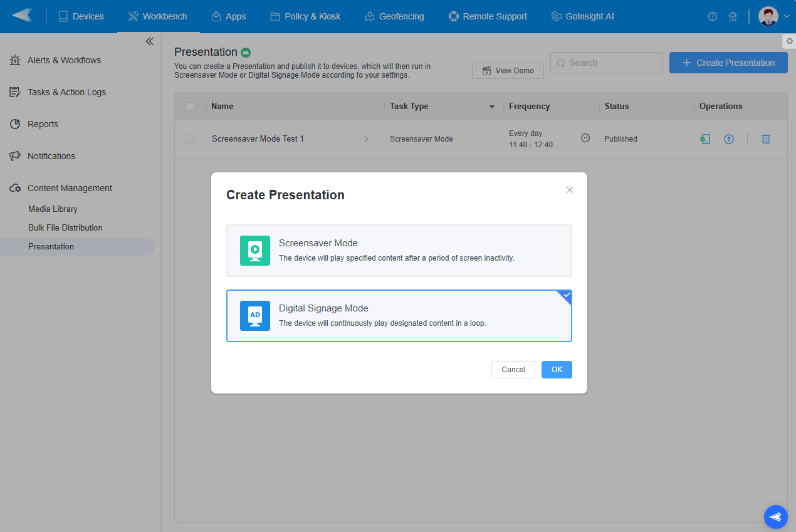Tick the checkbox beside Screensaver Mode Test 1
The width and height of the screenshot is (796, 532).
click(190, 138)
